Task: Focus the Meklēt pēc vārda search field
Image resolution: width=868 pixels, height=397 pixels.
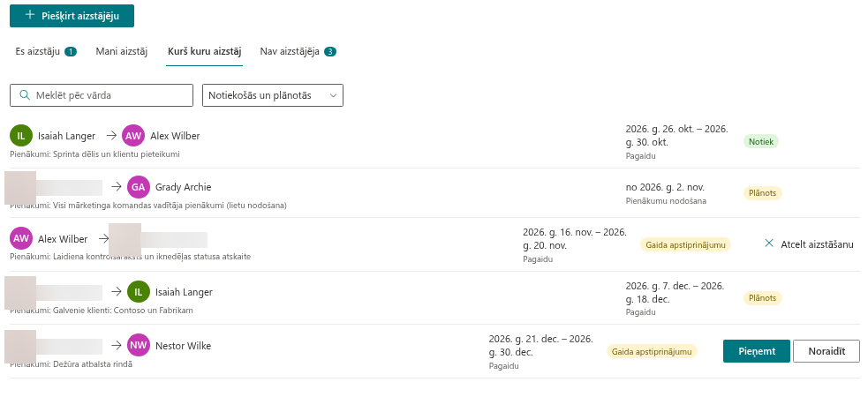Action: tap(102, 95)
